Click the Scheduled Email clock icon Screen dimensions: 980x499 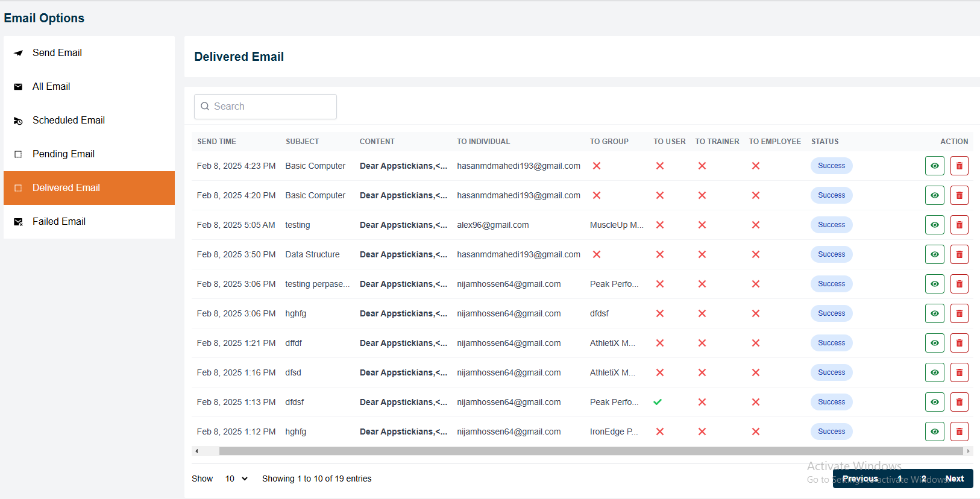point(18,121)
